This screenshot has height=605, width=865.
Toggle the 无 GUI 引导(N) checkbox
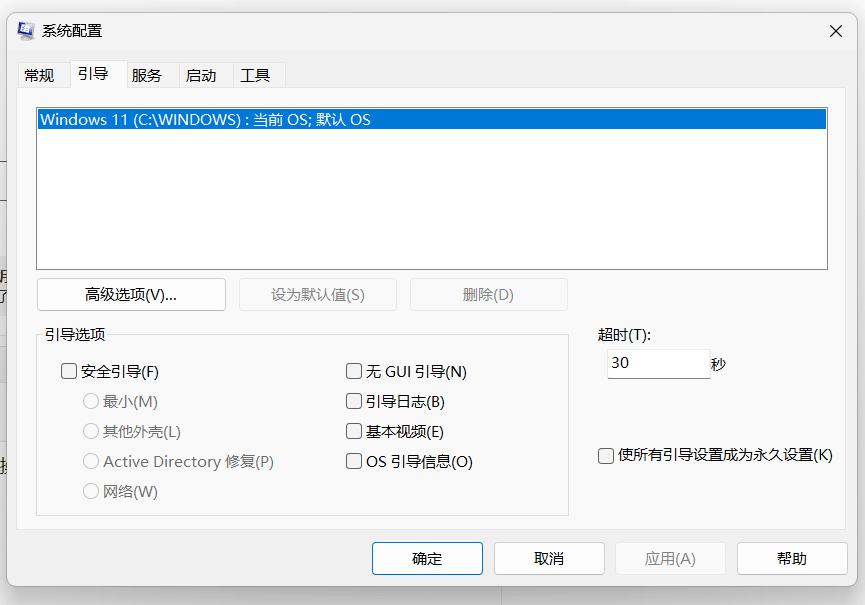pos(354,371)
